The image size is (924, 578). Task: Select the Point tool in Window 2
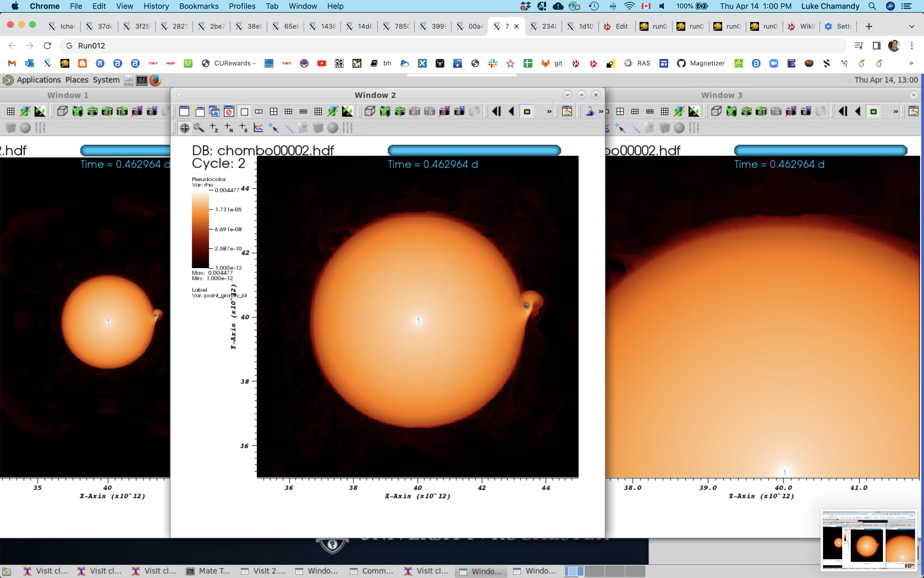point(273,128)
